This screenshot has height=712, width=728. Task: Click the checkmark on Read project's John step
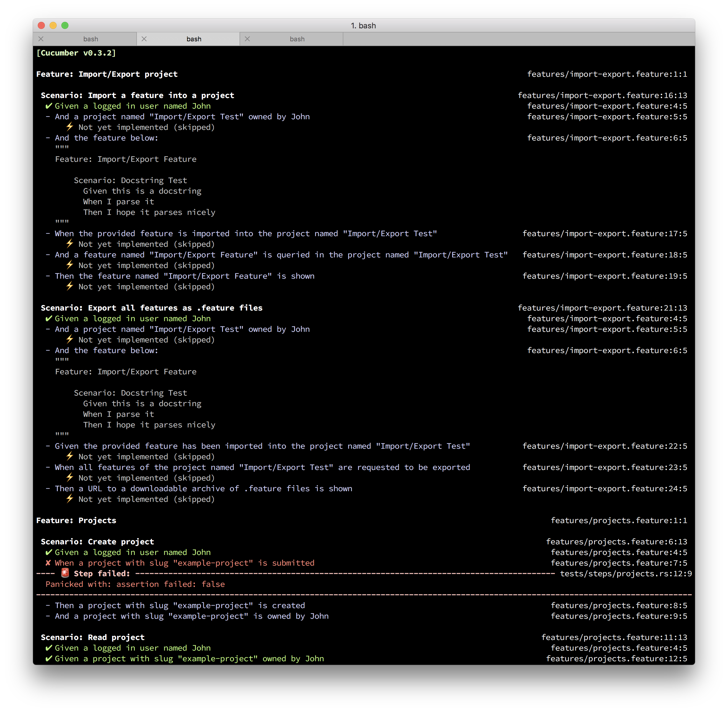(49, 648)
